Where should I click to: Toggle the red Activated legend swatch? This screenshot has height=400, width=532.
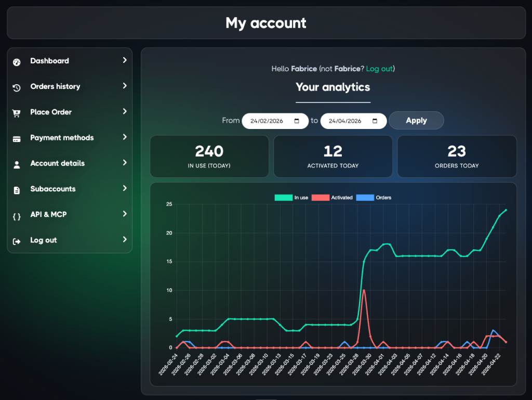320,198
